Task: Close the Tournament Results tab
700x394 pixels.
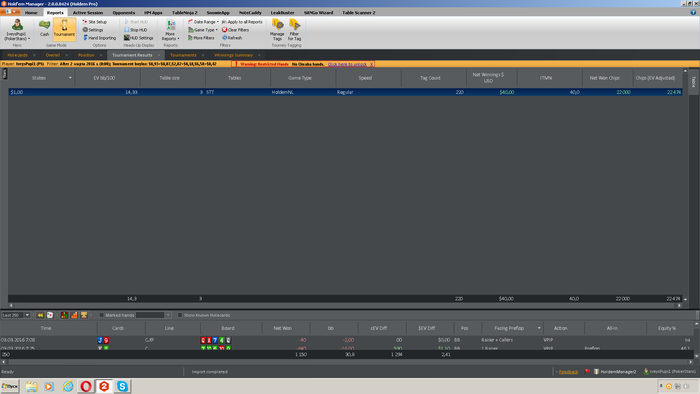Action: coord(158,55)
